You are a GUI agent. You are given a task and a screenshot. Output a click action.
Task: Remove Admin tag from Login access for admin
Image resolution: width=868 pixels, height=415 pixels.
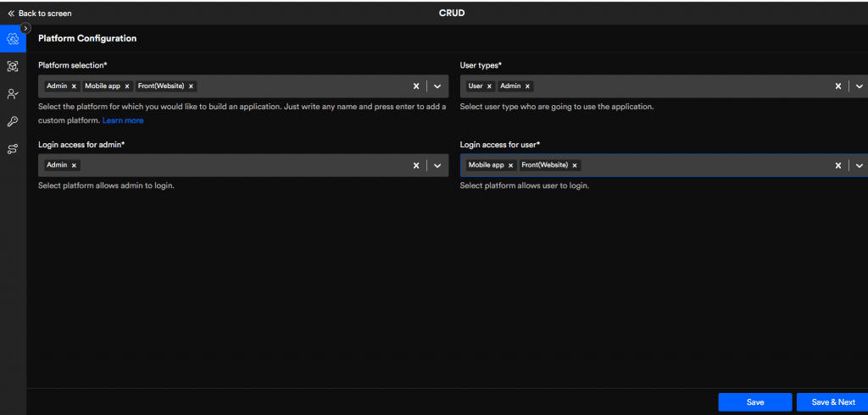(x=74, y=165)
